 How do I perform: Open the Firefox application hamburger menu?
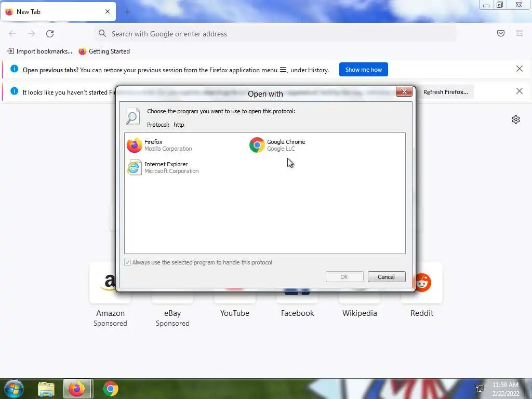coord(520,33)
